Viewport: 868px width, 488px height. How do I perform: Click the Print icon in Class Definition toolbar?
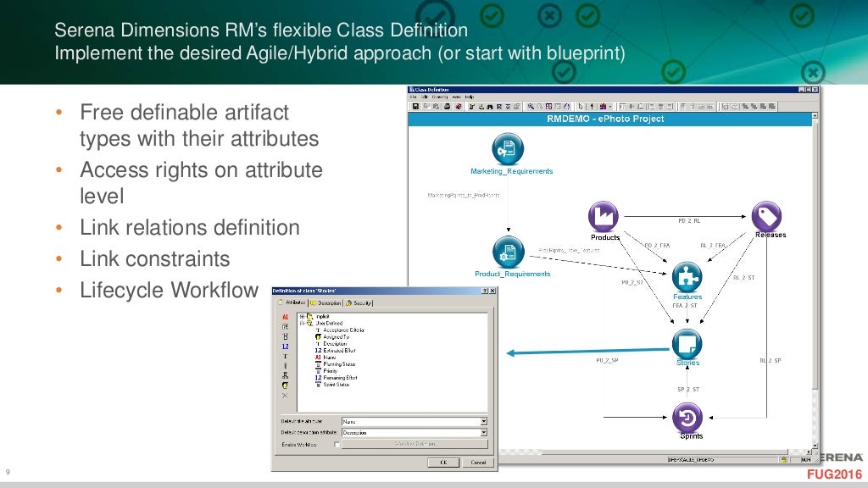coord(448,106)
